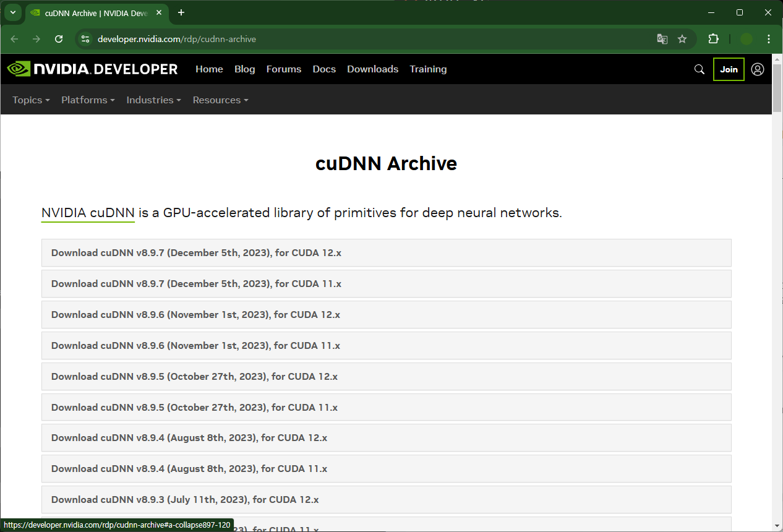Expand the Industries dropdown menu
This screenshot has width=783, height=532.
coord(153,100)
